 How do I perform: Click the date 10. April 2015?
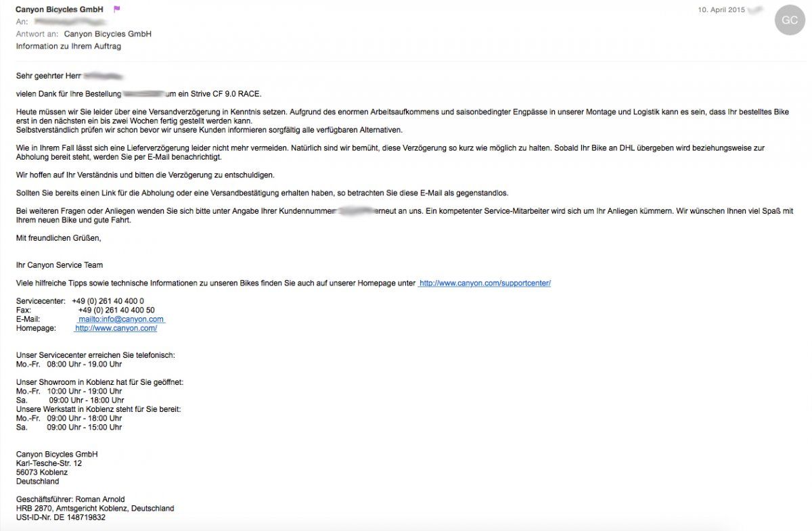point(721,10)
